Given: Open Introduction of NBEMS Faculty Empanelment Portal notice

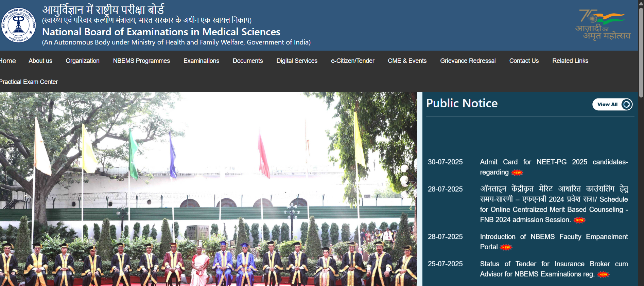Looking at the screenshot, I should pyautogui.click(x=553, y=237).
